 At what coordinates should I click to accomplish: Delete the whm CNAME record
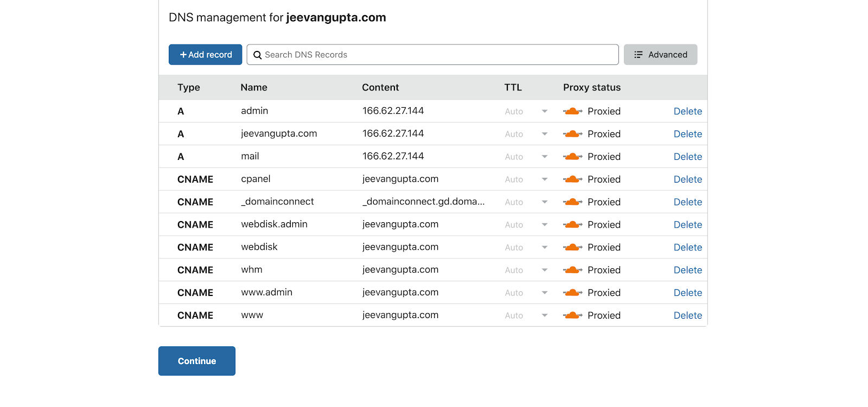click(x=688, y=270)
